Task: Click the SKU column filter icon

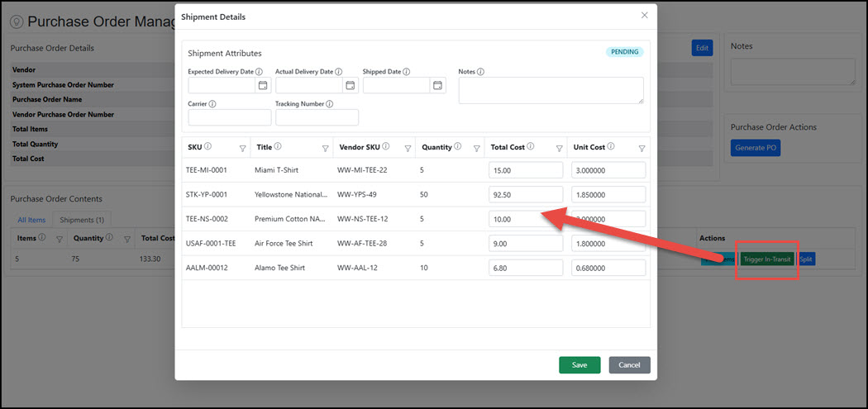Action: (x=242, y=149)
